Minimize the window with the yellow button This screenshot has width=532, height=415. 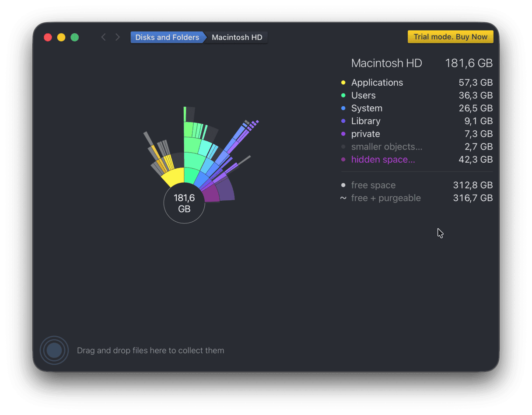(x=61, y=37)
